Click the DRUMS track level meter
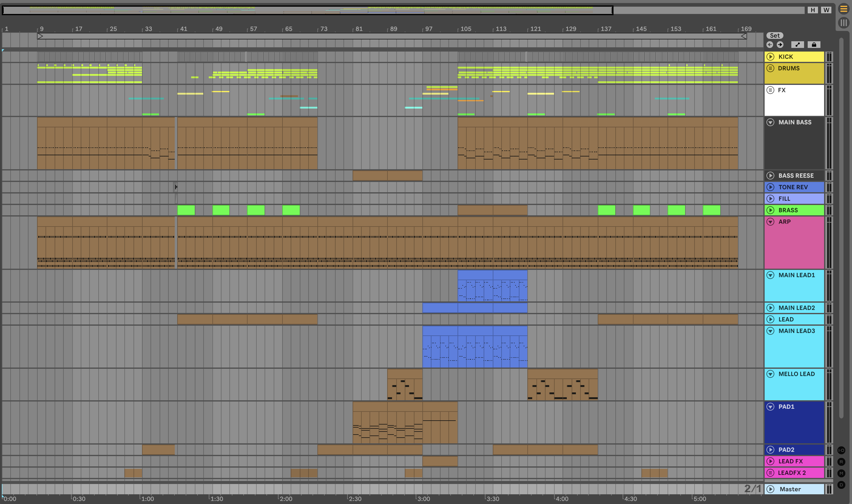This screenshot has height=504, width=852. tap(829, 73)
